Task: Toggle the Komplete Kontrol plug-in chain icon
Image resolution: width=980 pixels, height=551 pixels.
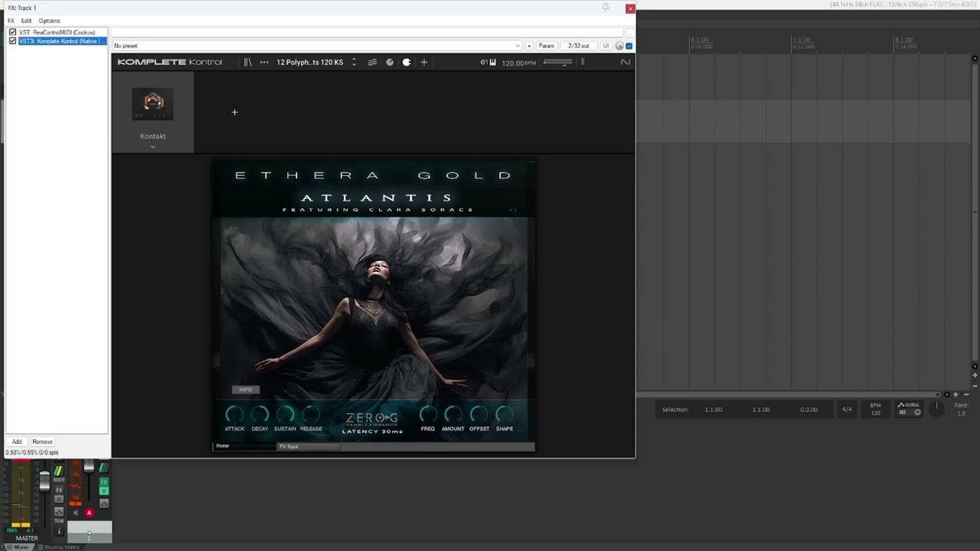Action: coord(407,62)
